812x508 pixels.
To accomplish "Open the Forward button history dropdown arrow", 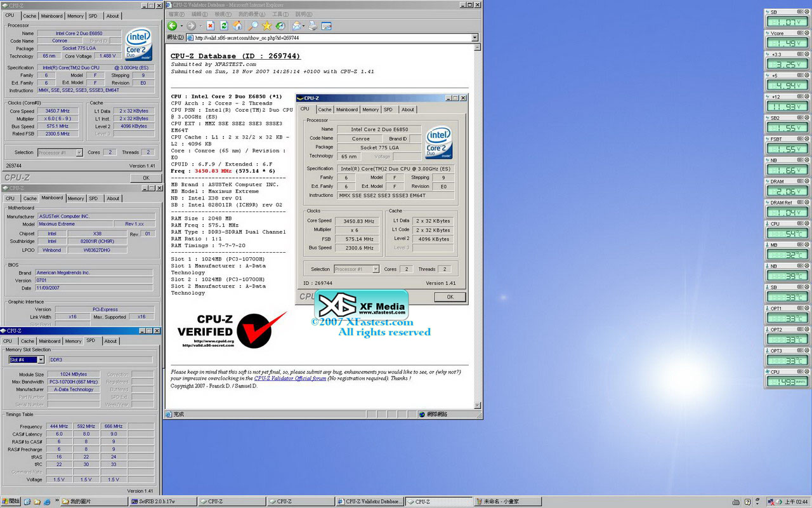I will [x=200, y=27].
